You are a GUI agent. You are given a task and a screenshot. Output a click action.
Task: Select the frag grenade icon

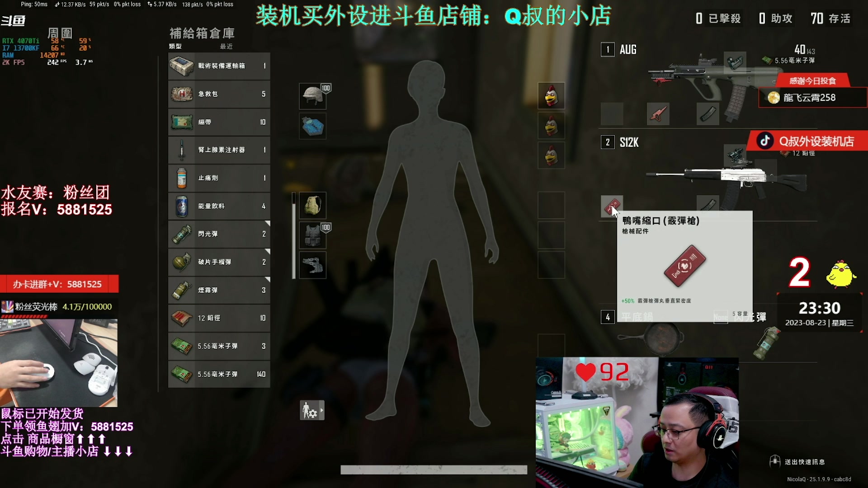(182, 262)
